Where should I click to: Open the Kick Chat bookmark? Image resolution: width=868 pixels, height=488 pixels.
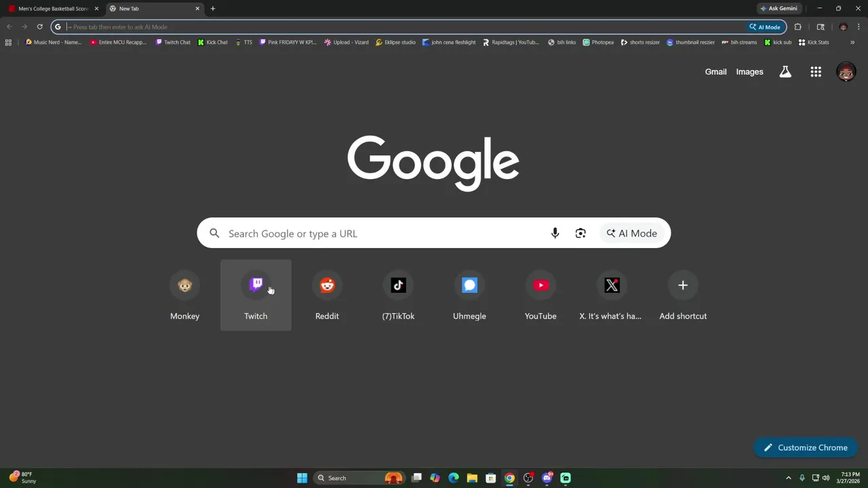213,42
